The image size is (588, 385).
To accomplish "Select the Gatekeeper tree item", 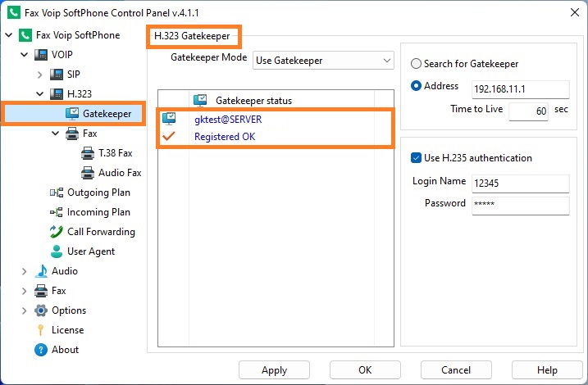I will [x=74, y=114].
